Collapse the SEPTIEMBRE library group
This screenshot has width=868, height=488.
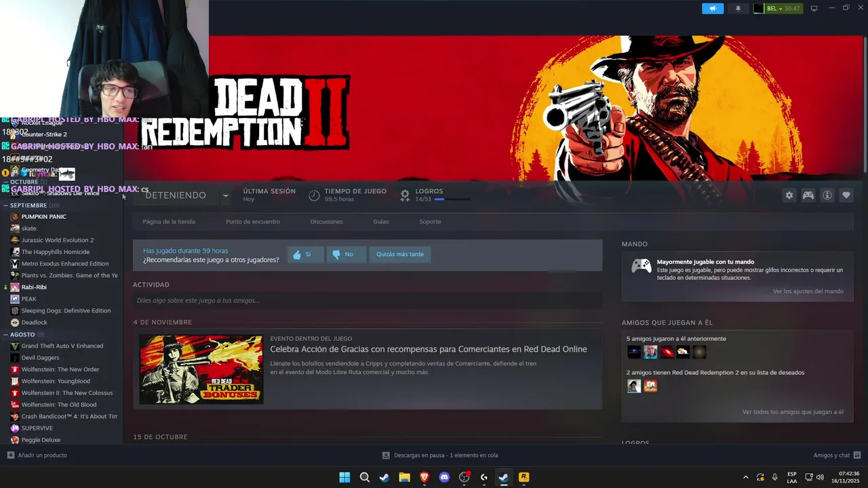point(28,205)
